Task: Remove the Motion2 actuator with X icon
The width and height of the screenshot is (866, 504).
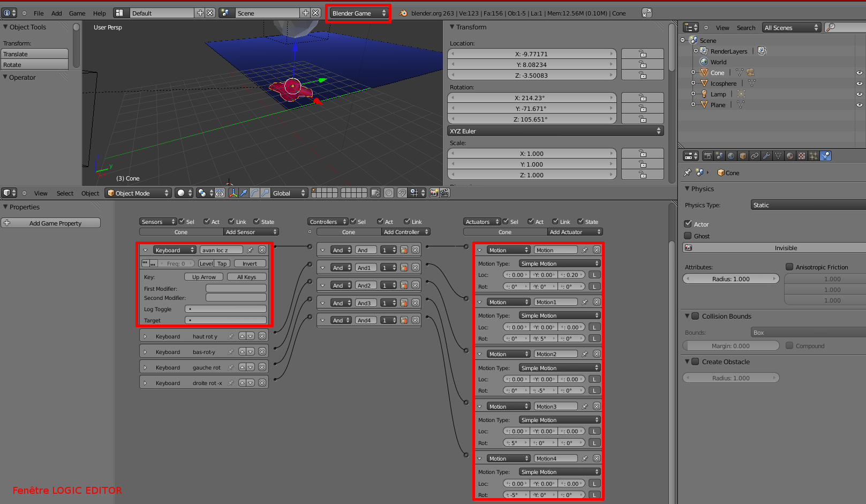Action: (597, 354)
